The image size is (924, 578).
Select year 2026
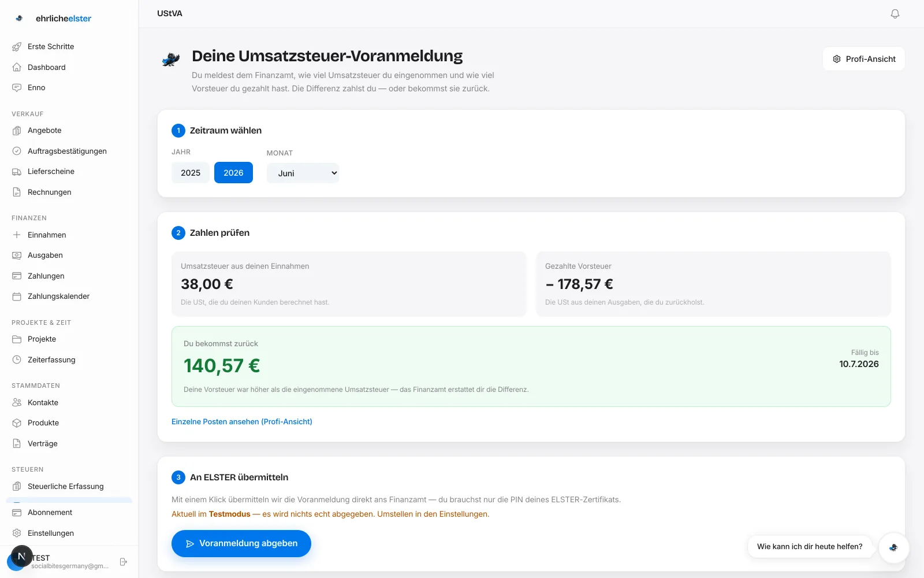[x=233, y=173]
